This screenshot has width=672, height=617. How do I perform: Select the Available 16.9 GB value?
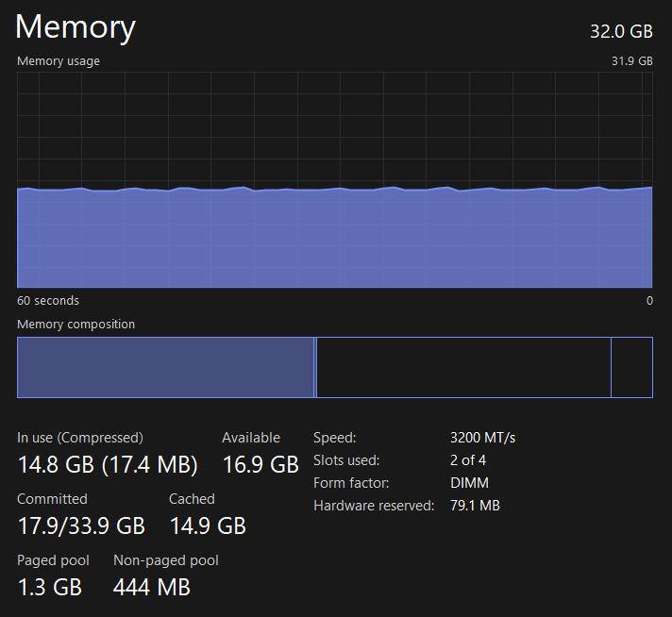(260, 465)
